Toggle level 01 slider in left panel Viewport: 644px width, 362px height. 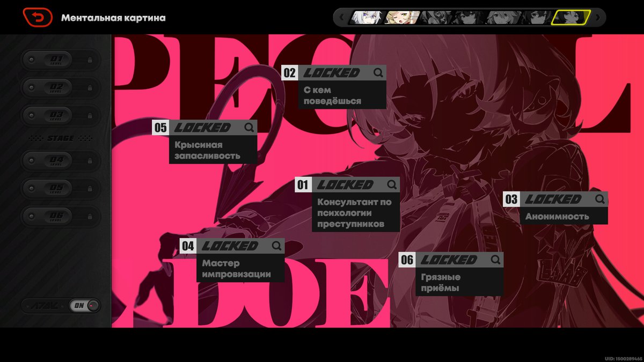click(x=60, y=60)
